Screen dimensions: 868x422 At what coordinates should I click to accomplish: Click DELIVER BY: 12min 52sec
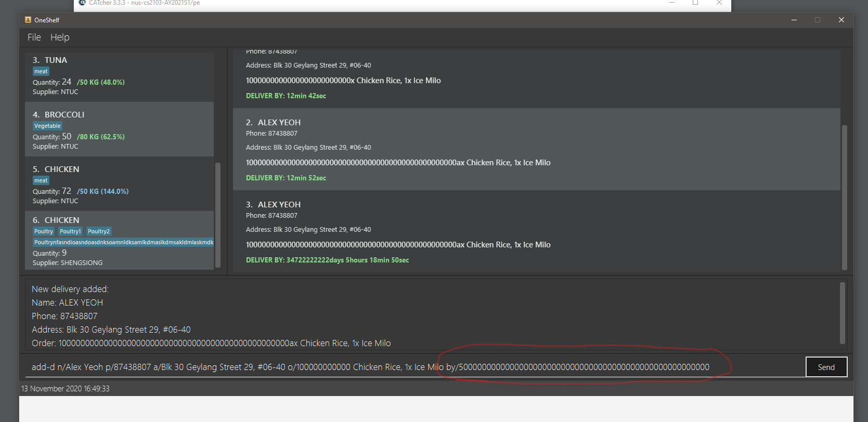286,178
